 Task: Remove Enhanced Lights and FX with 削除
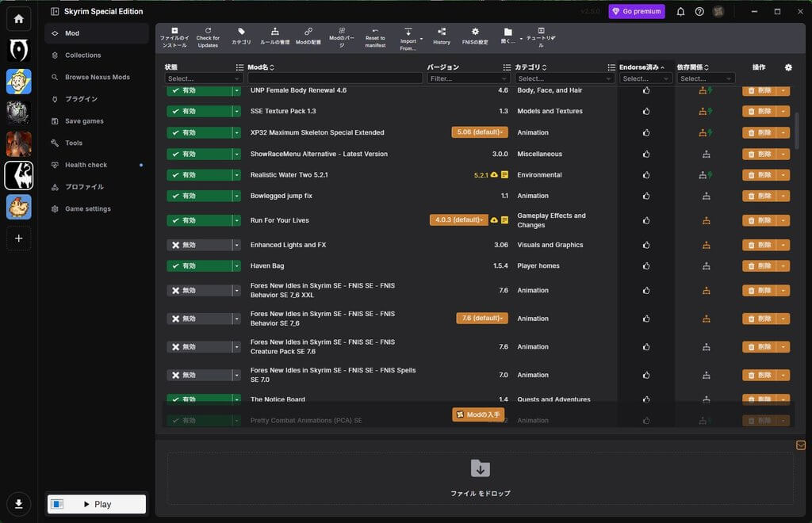pyautogui.click(x=759, y=245)
